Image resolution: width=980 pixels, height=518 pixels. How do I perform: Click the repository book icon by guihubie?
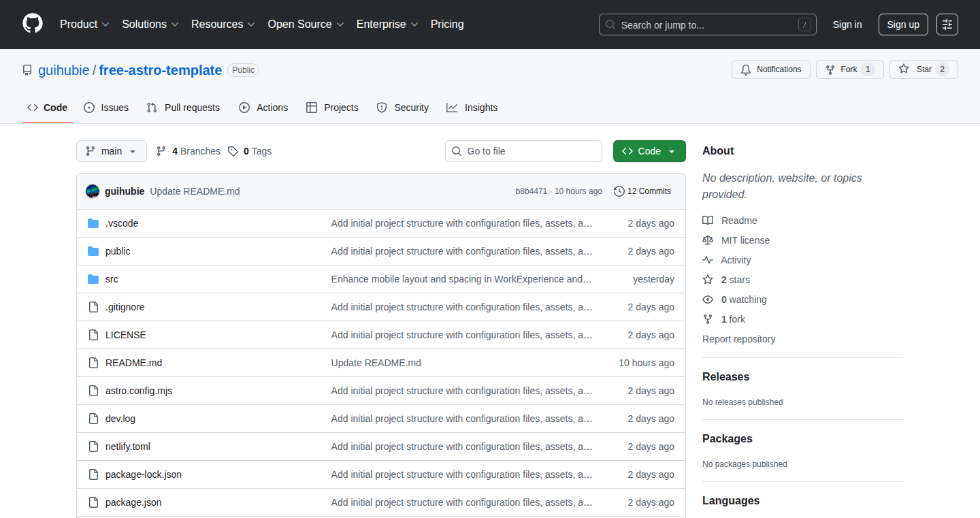(27, 70)
